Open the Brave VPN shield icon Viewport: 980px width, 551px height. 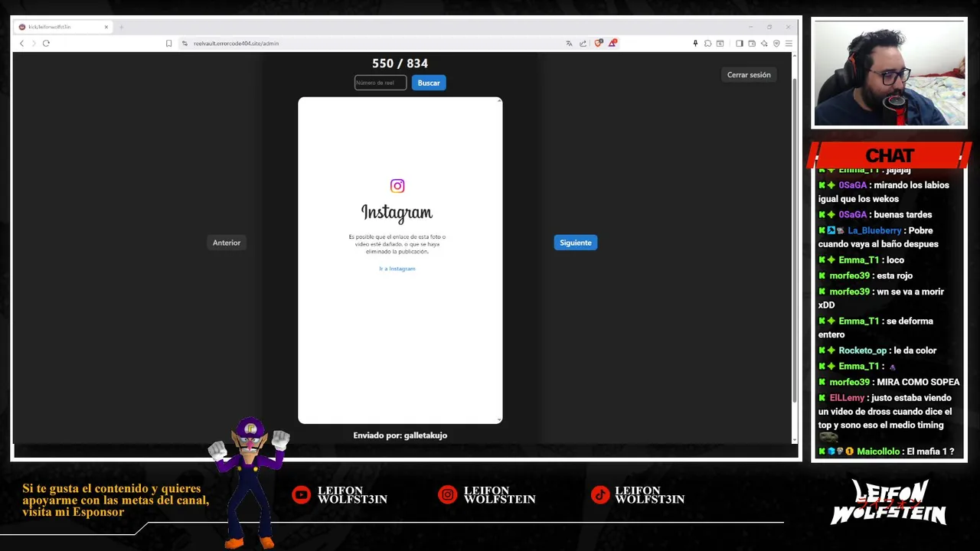point(776,44)
